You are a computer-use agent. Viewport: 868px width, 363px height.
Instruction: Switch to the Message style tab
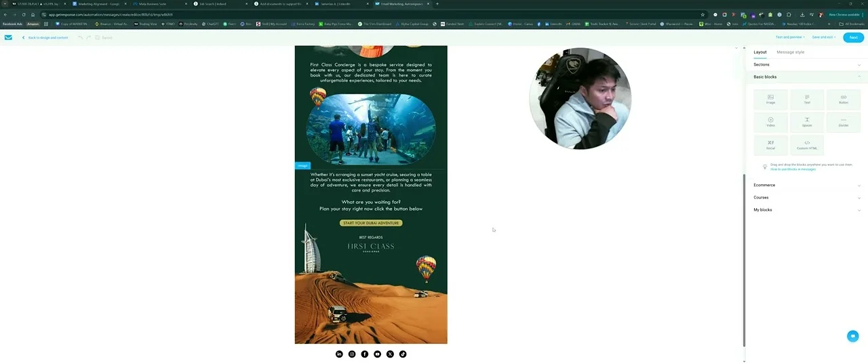(791, 52)
